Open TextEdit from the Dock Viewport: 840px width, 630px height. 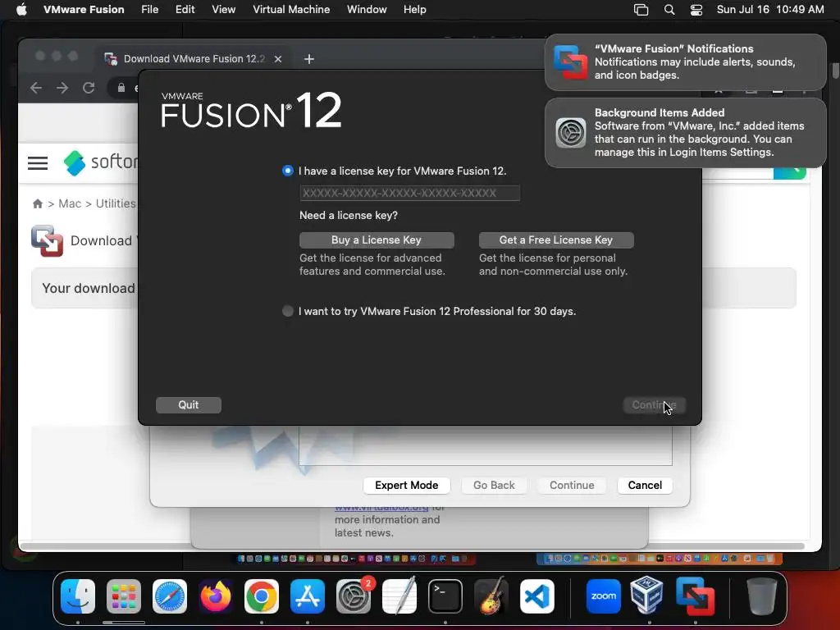399,596
